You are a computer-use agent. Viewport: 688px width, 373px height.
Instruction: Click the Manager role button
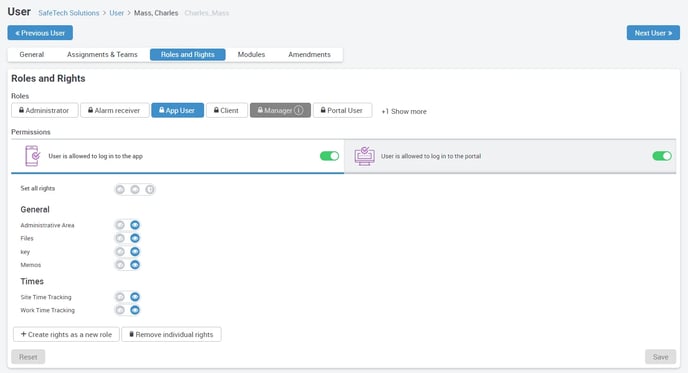click(x=280, y=110)
